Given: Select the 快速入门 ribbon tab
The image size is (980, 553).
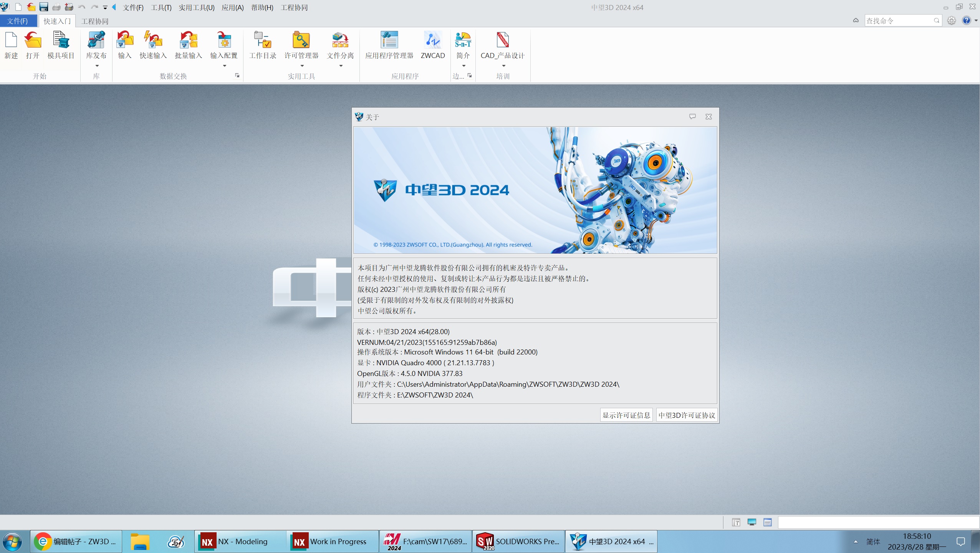Looking at the screenshot, I should coord(57,21).
